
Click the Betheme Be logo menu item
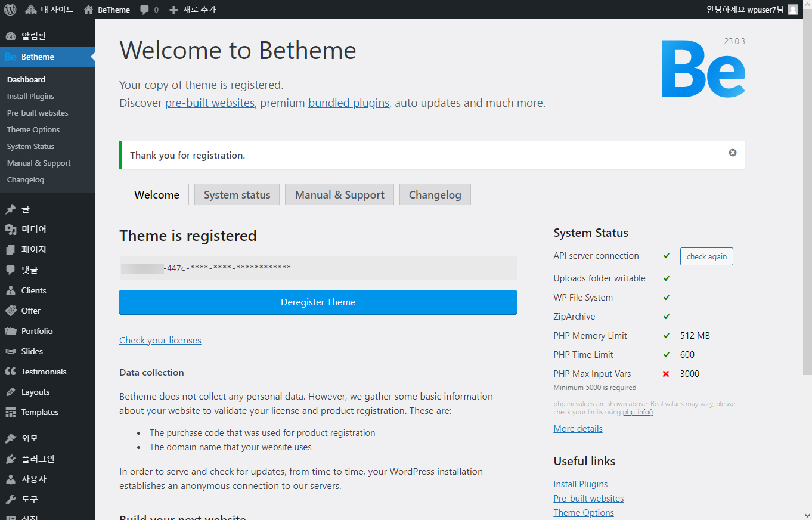click(x=10, y=57)
